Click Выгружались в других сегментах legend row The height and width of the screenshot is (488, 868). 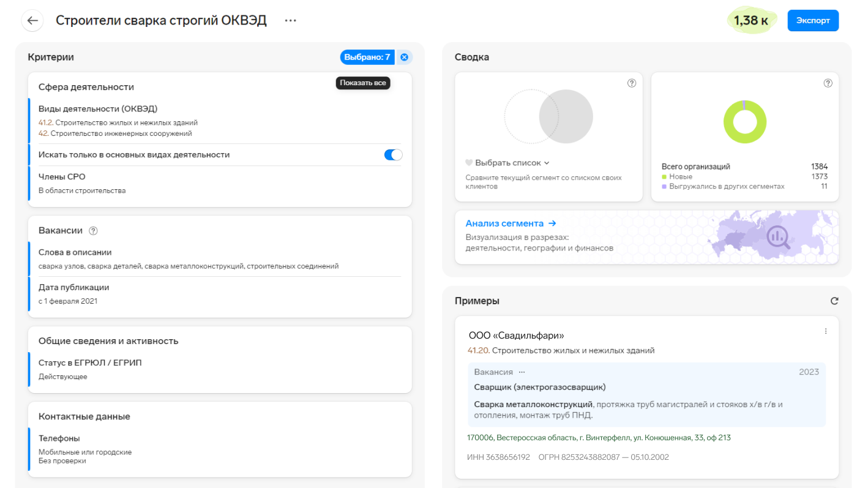point(744,186)
